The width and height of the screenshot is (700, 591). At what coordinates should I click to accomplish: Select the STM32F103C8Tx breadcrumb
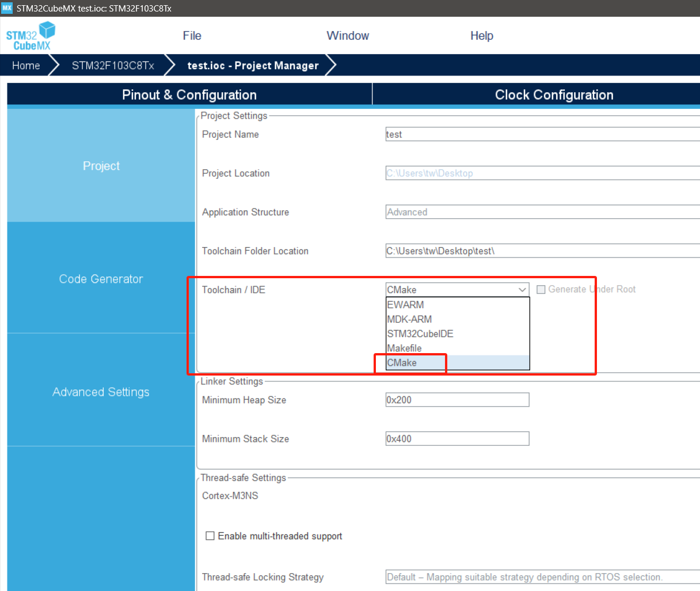pos(113,66)
